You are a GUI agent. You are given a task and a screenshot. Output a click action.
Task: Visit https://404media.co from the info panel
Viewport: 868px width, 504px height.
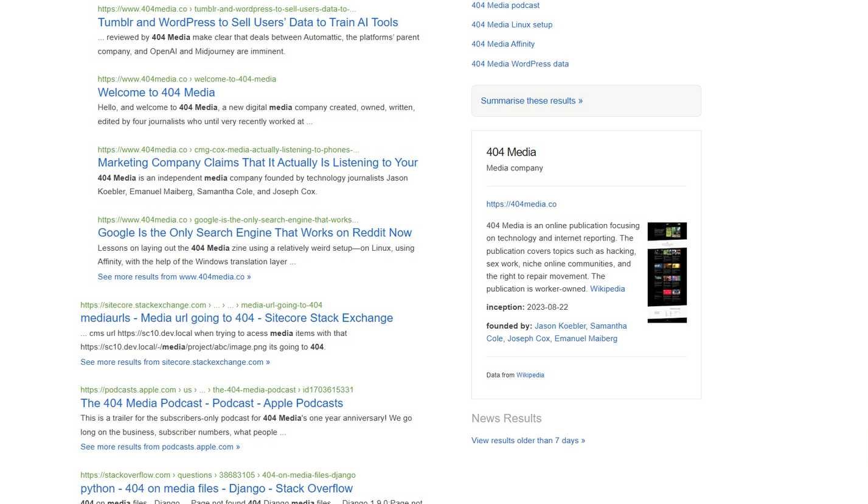point(521,205)
